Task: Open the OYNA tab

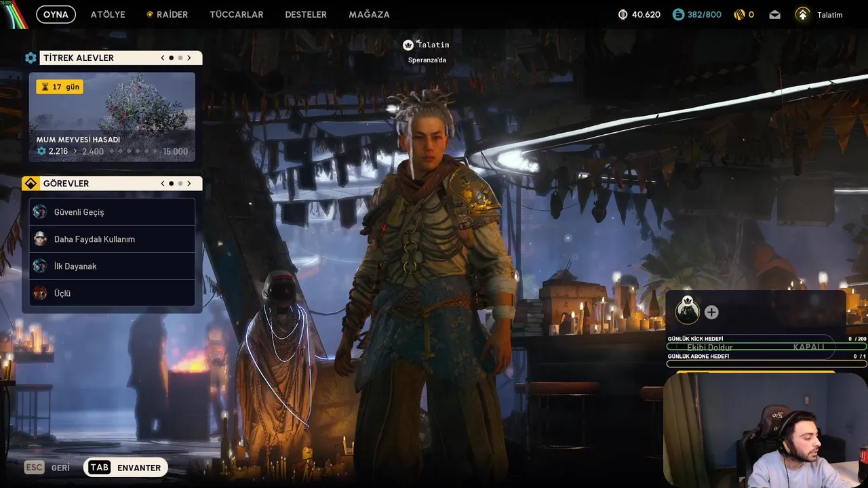Action: pyautogui.click(x=56, y=14)
